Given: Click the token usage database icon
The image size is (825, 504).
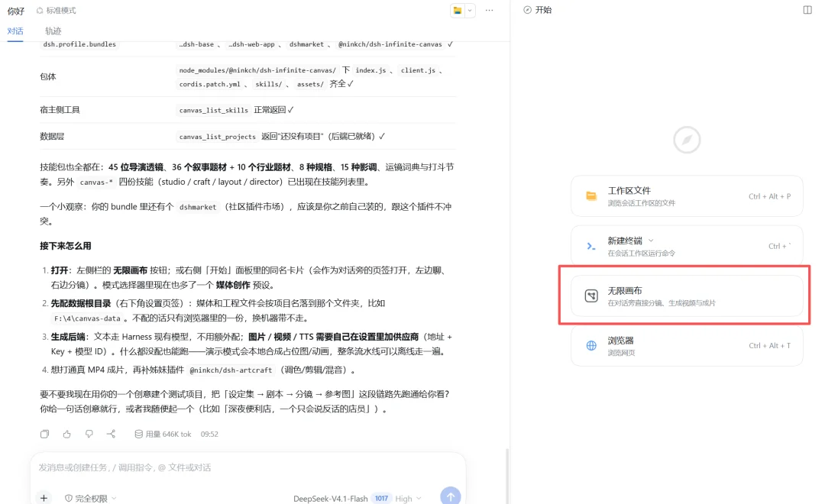Looking at the screenshot, I should [x=138, y=434].
